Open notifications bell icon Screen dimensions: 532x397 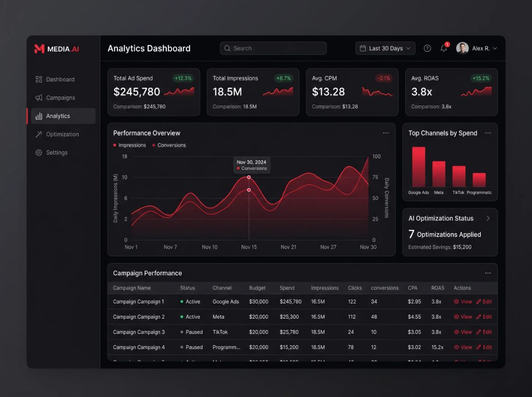pyautogui.click(x=444, y=48)
